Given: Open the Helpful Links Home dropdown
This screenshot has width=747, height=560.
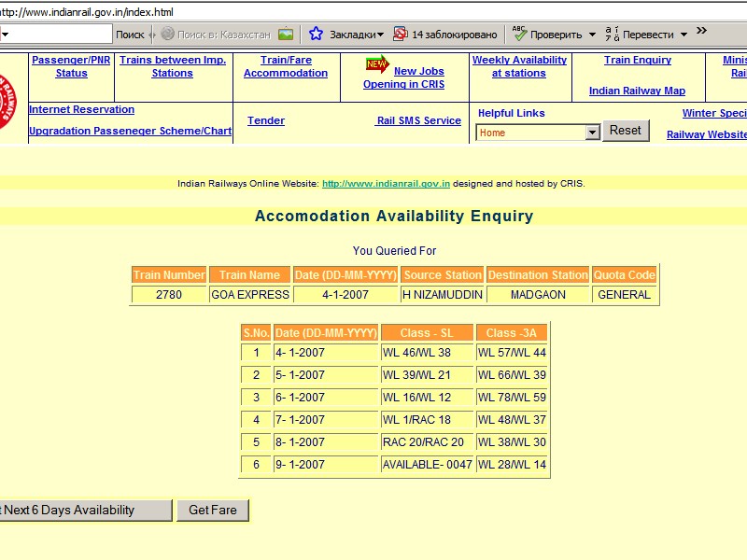Looking at the screenshot, I should tap(592, 133).
